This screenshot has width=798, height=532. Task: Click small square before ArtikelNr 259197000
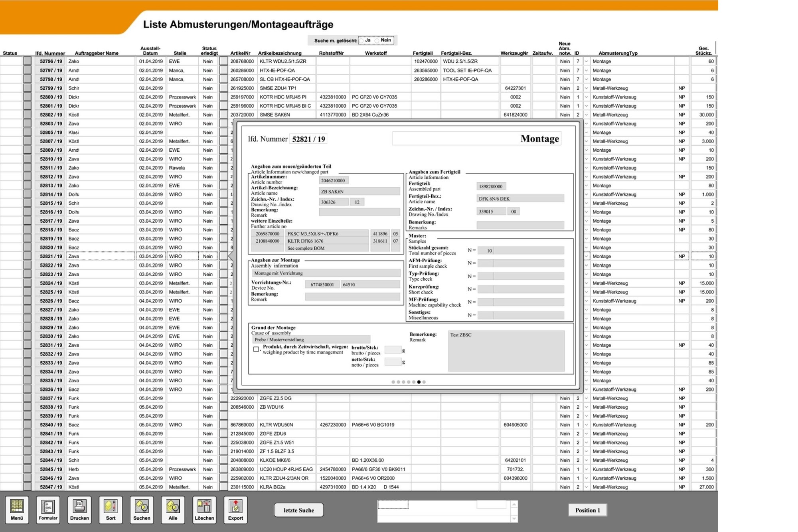[x=224, y=97]
